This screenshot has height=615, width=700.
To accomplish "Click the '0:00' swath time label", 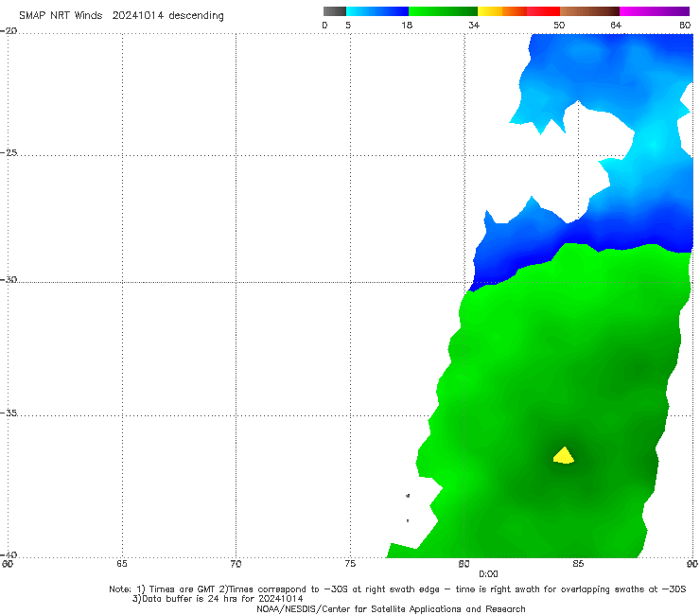I will (x=488, y=574).
